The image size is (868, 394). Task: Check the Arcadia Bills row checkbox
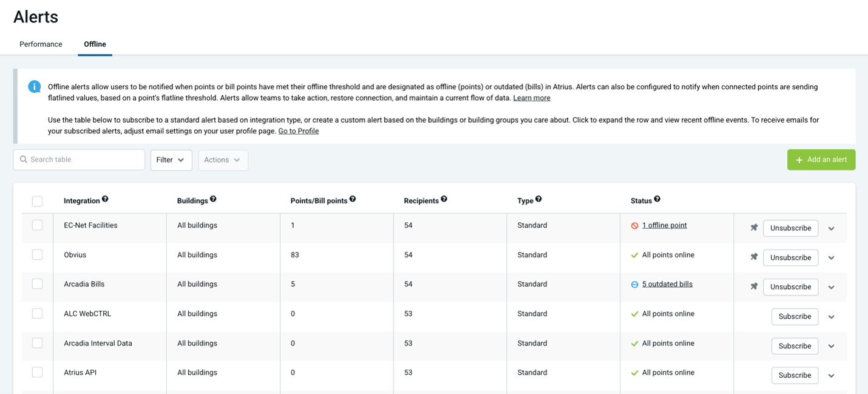37,284
